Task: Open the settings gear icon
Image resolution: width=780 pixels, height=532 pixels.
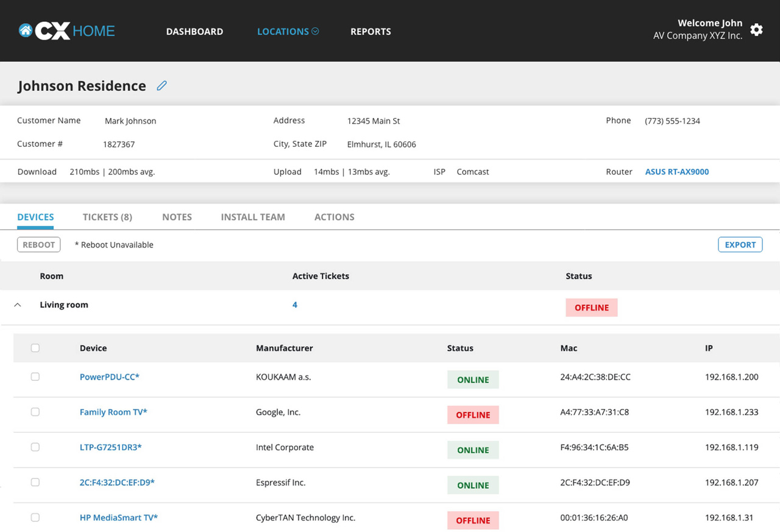Action: pyautogui.click(x=756, y=30)
